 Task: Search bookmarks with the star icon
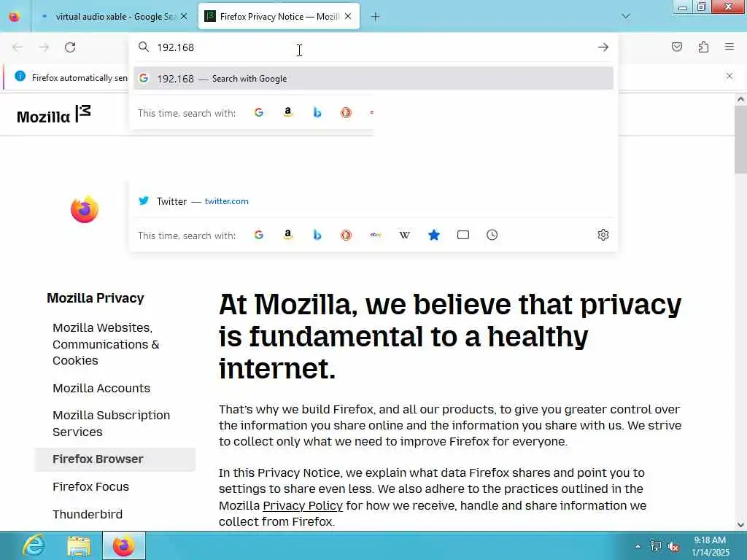pos(433,235)
